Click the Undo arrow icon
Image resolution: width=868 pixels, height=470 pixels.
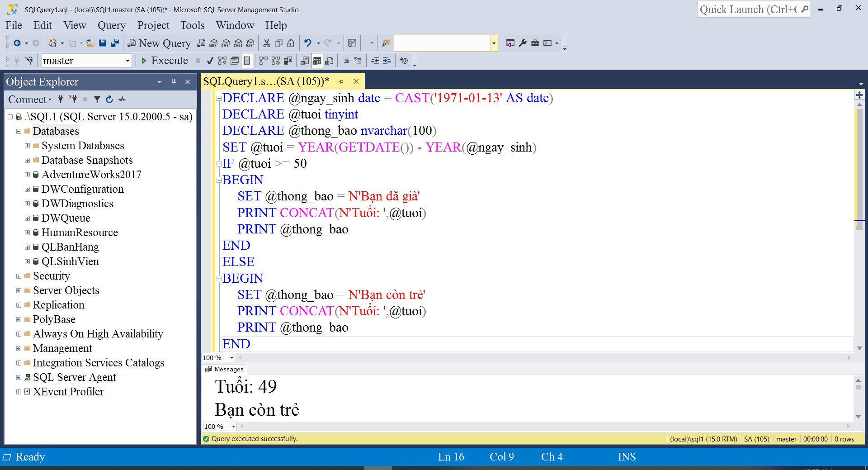point(308,43)
